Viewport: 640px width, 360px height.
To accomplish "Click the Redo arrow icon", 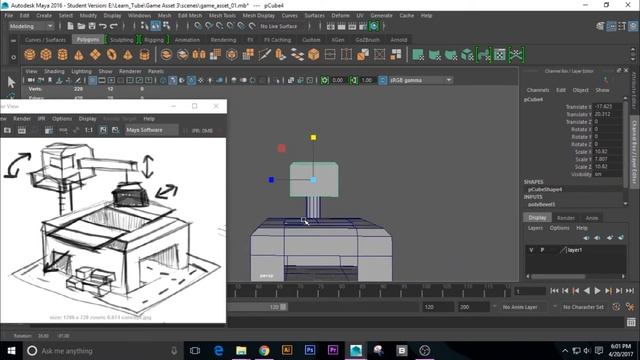I will click(114, 26).
